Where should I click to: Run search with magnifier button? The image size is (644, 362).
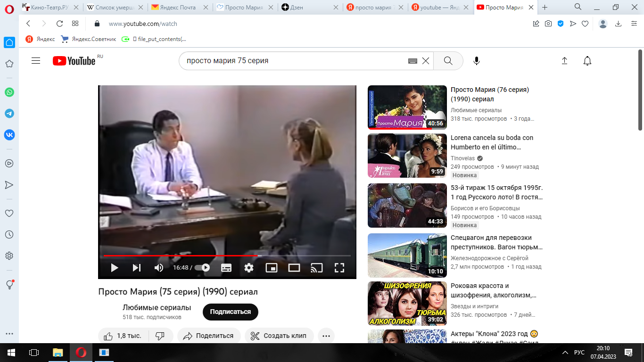tap(448, 61)
